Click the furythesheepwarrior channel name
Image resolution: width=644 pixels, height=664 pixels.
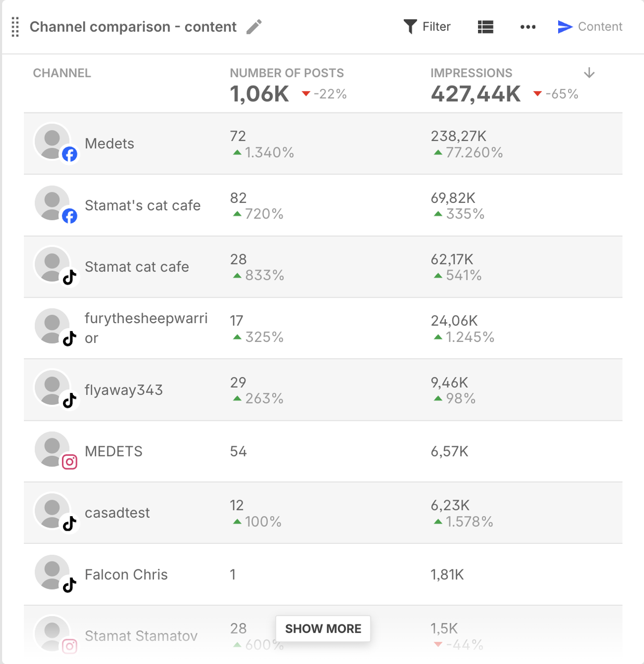[146, 328]
